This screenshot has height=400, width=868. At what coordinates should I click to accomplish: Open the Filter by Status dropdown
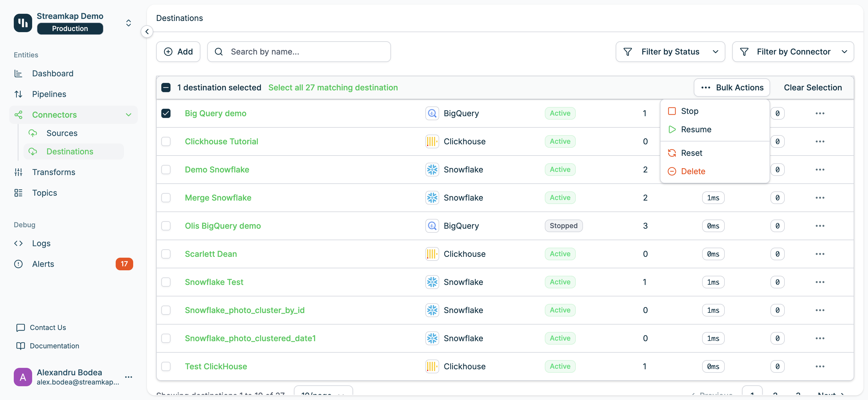coord(670,52)
